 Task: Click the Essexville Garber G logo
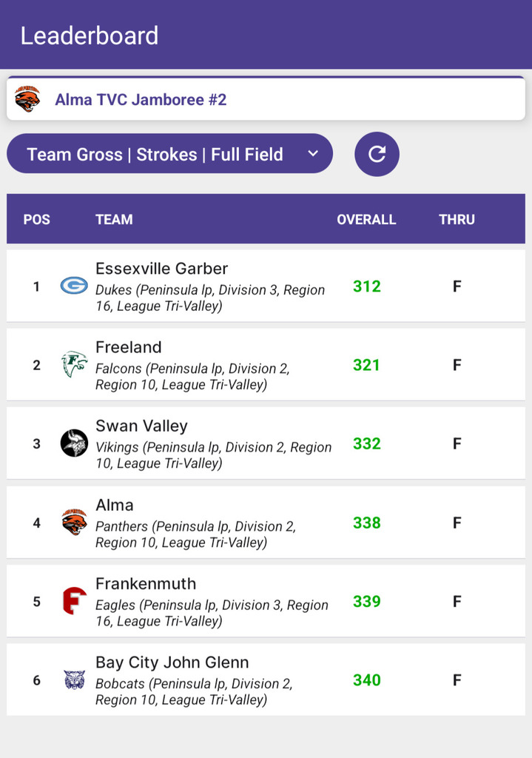pos(74,286)
